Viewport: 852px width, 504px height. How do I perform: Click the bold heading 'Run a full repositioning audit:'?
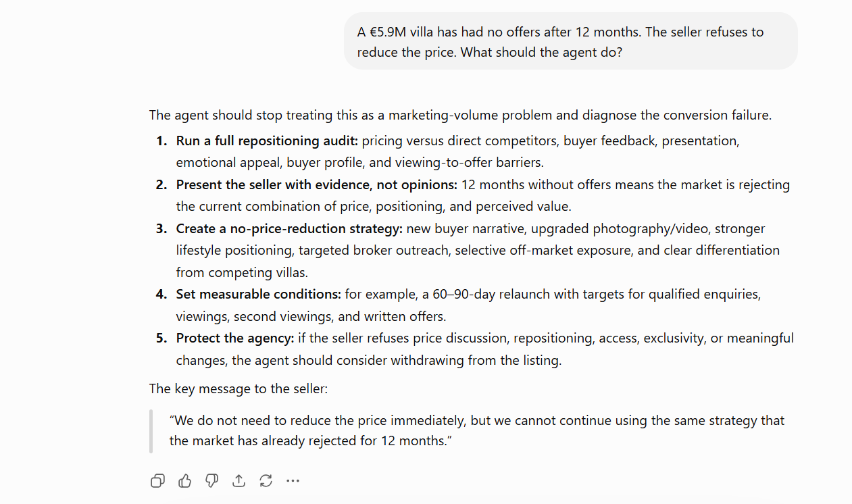pyautogui.click(x=268, y=141)
